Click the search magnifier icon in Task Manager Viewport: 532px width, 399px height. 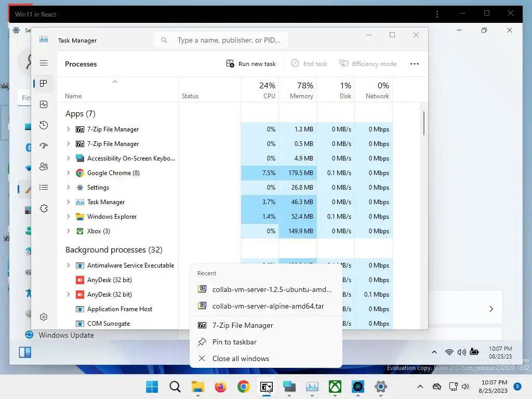pos(164,40)
